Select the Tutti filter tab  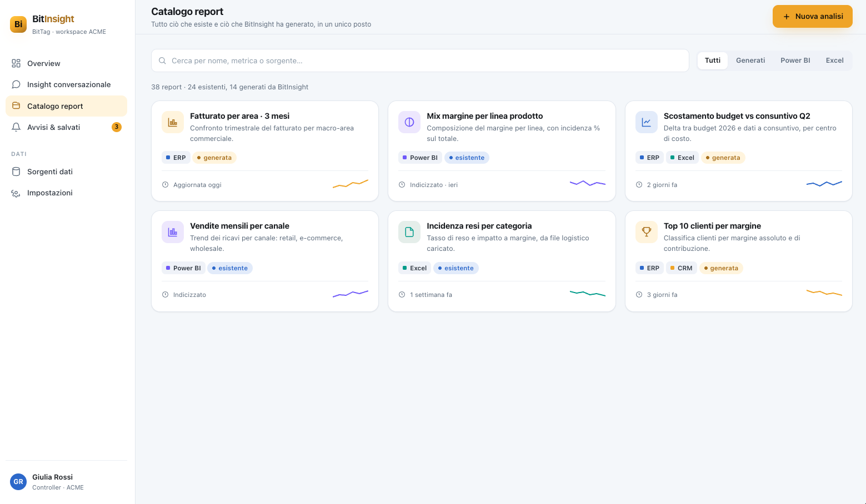[713, 61]
